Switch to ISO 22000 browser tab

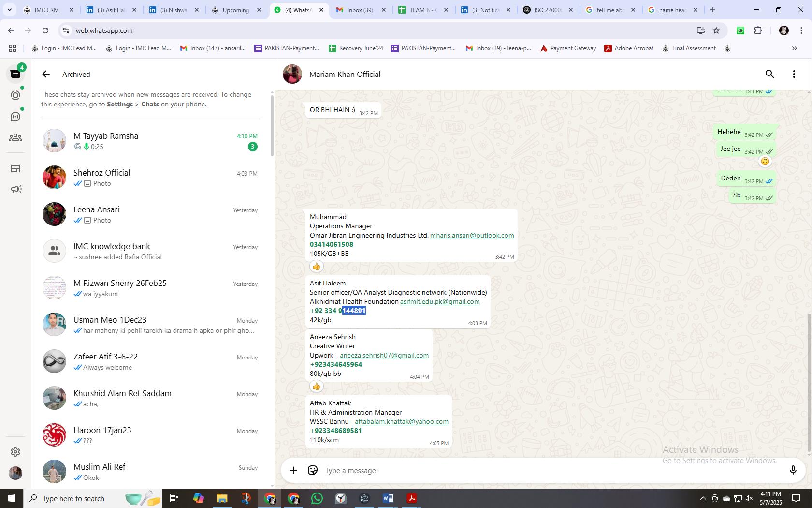click(549, 10)
